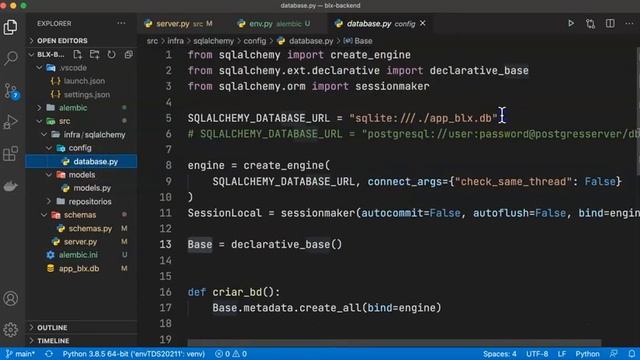This screenshot has width=640, height=360.
Task: Open notifications bell in status bar
Action: pyautogui.click(x=632, y=354)
